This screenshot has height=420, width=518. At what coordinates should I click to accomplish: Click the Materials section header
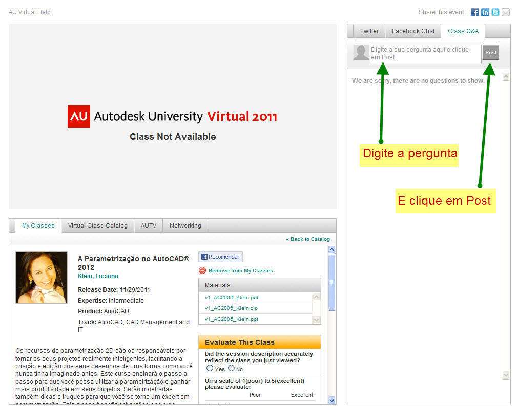point(259,285)
